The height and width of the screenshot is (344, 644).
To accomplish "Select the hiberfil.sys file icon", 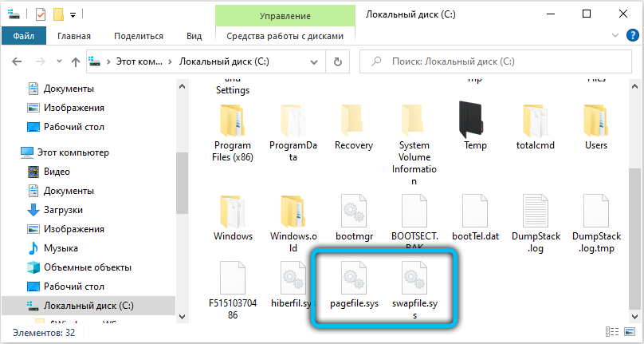I will pyautogui.click(x=293, y=278).
